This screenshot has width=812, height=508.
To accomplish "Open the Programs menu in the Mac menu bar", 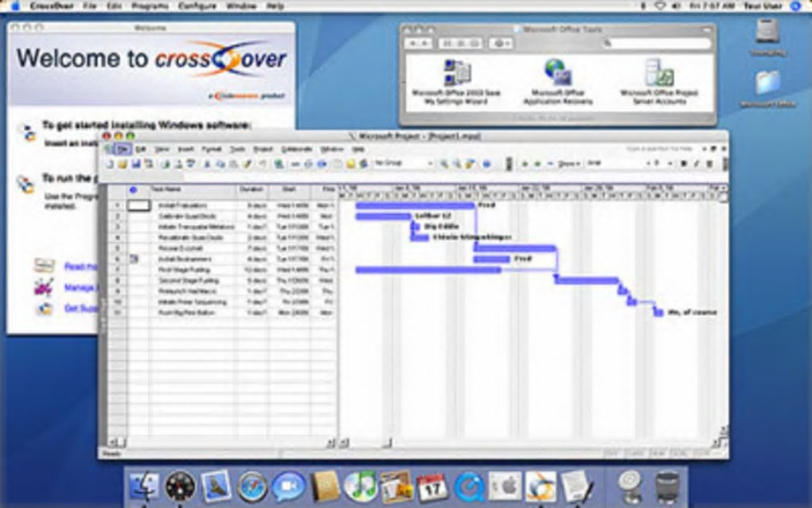I will (x=150, y=6).
